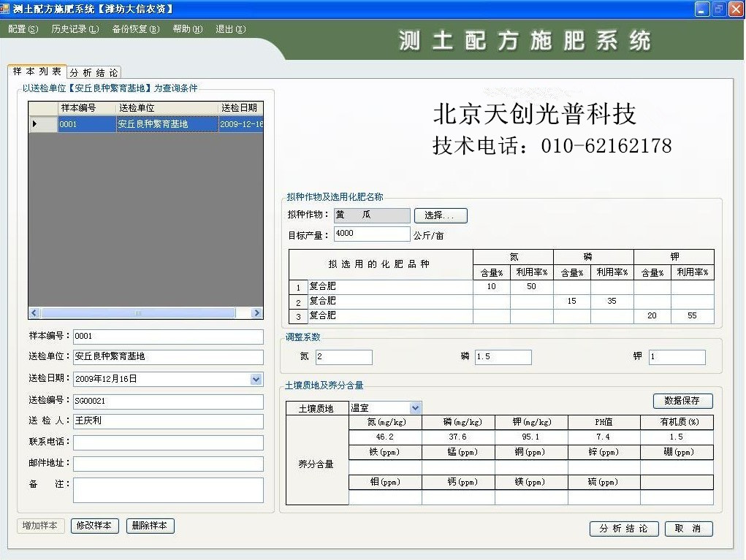Image resolution: width=746 pixels, height=560 pixels.
Task: Click the 目标产量 input field
Action: pyautogui.click(x=372, y=234)
